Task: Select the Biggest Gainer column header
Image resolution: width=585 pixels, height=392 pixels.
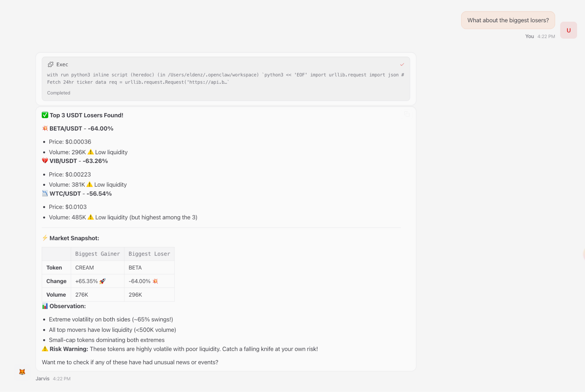Action: coord(97,254)
